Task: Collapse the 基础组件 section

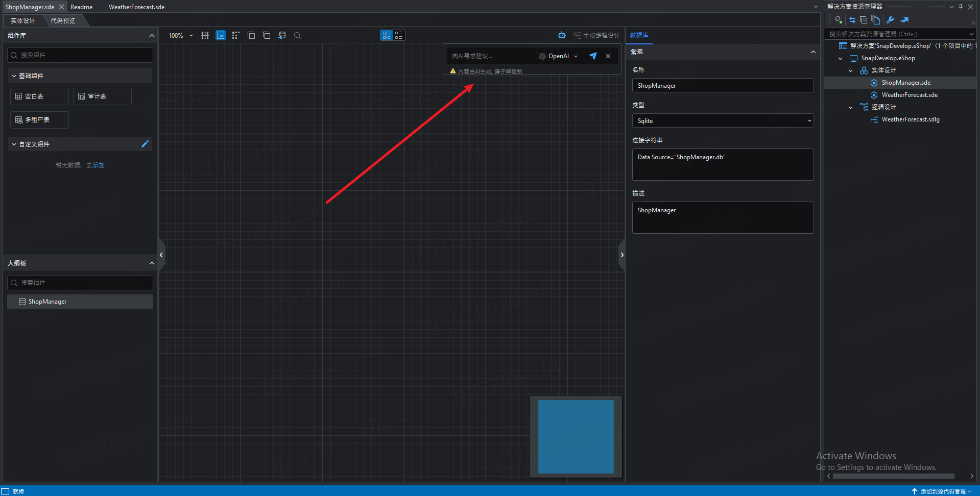Action: click(14, 76)
